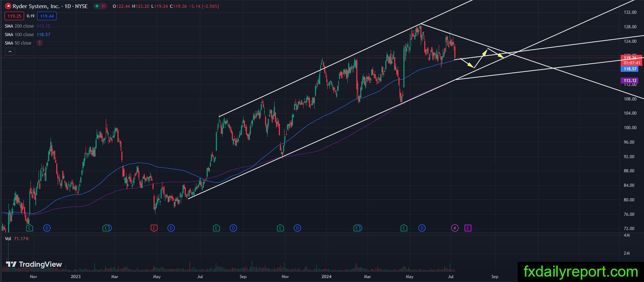644x282 pixels.
Task: Click the Ryder System symbol logo
Action: pos(8,6)
